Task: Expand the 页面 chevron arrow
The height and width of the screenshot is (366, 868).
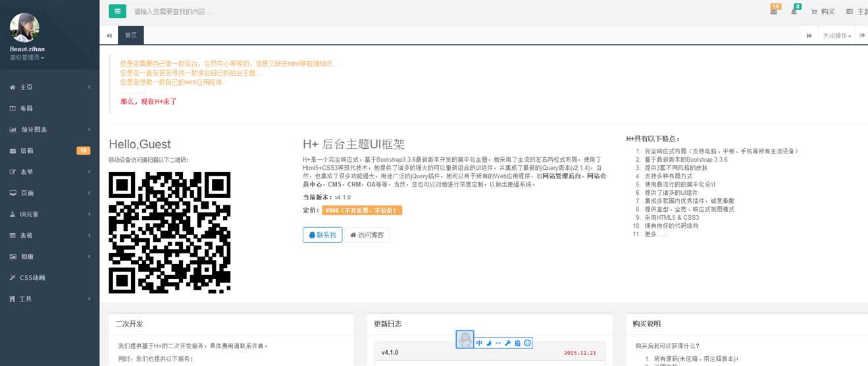Action: [x=89, y=193]
